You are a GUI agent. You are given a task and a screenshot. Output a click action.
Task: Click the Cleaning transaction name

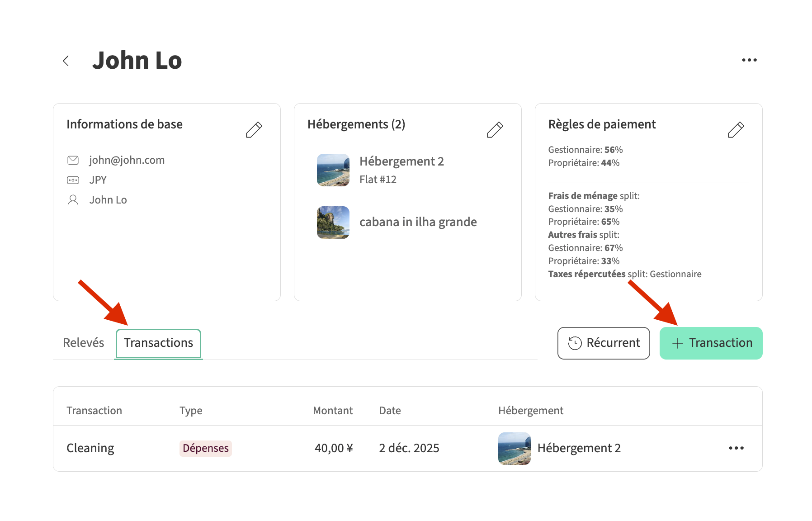click(x=90, y=448)
